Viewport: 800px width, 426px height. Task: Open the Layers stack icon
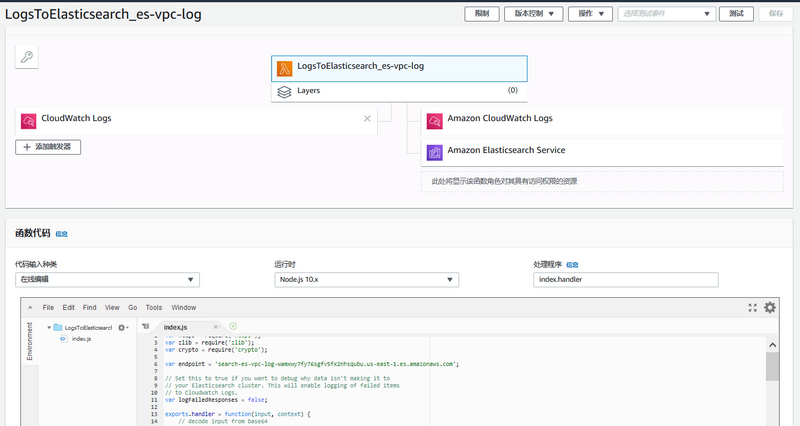284,92
